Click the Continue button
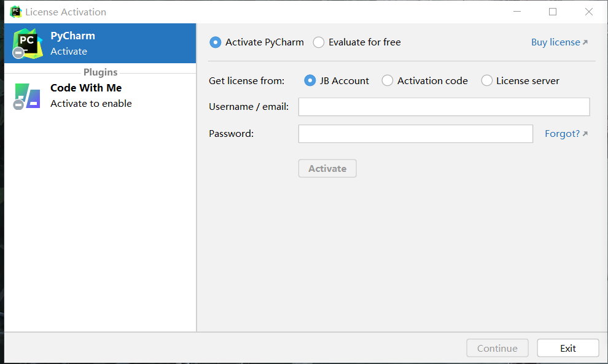Screen dimensions: 608x364 [x=497, y=348]
